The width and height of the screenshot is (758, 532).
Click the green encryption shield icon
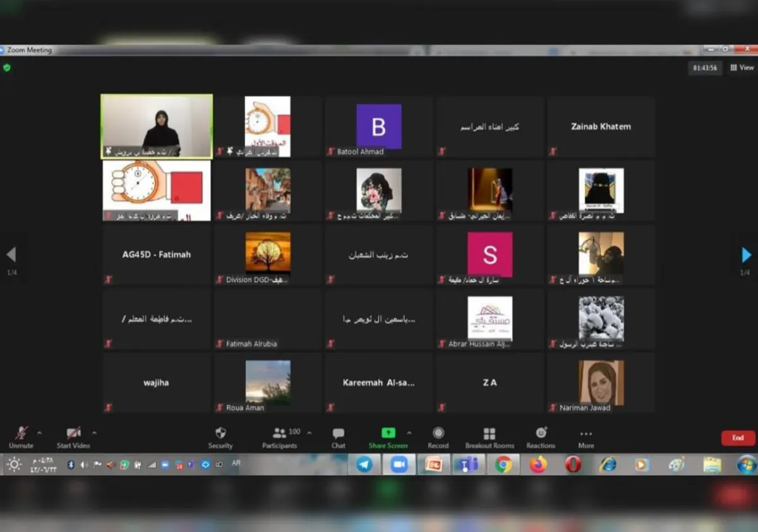pyautogui.click(x=7, y=68)
